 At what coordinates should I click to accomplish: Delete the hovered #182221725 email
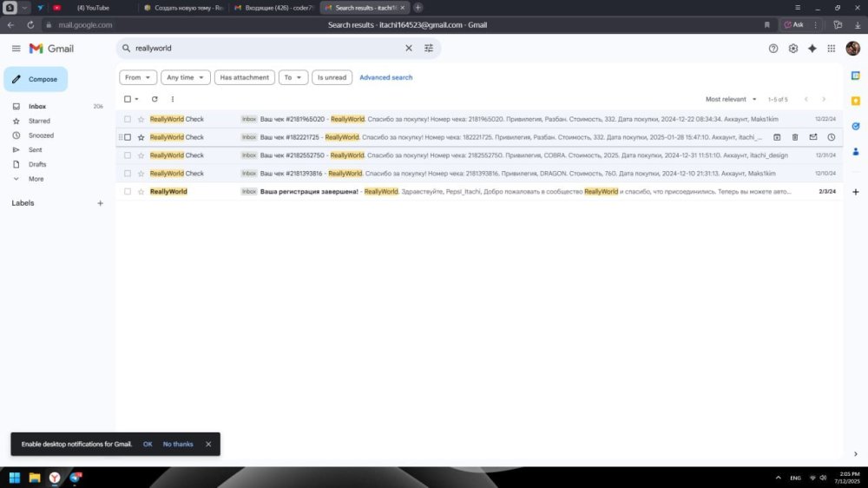[x=795, y=137]
